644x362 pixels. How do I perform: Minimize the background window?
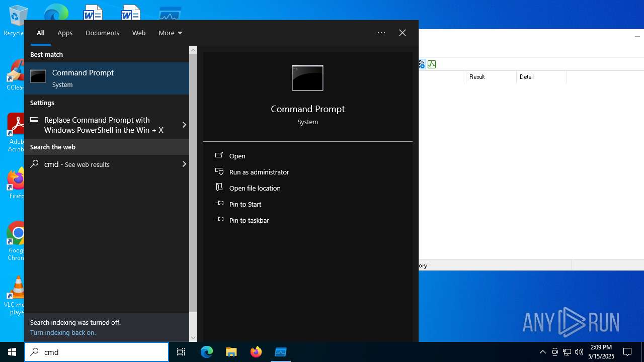[637, 36]
